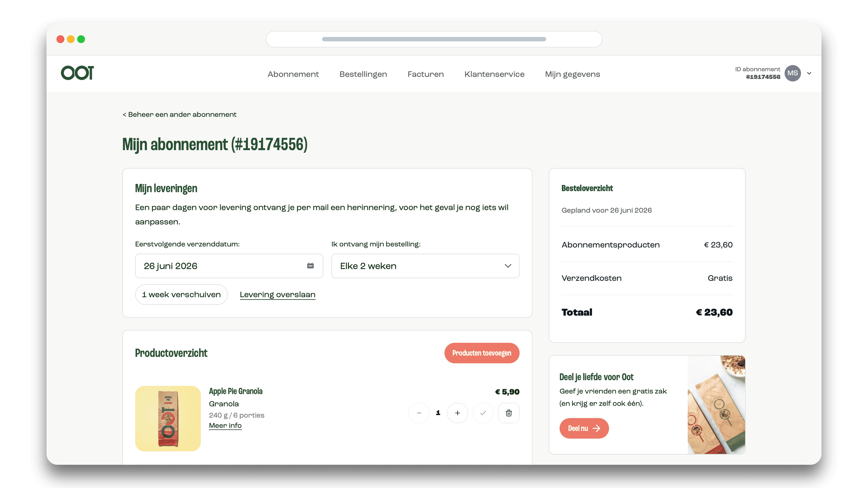The image size is (868, 488).
Task: Select the 26 juni 2026 date field
Action: (229, 266)
